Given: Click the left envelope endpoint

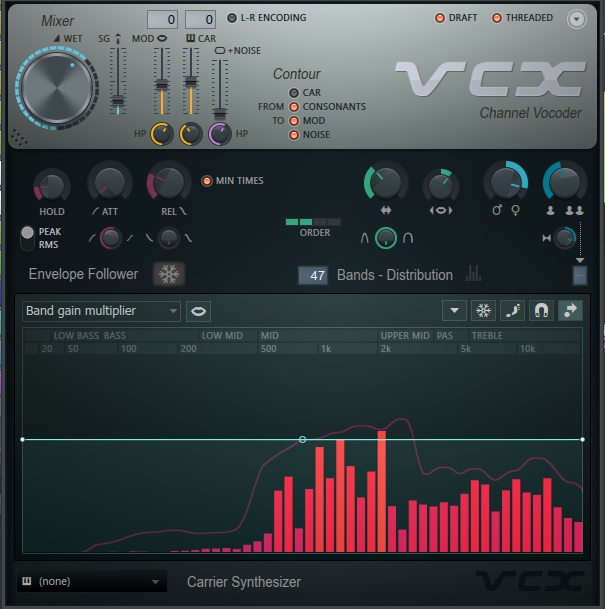Looking at the screenshot, I should click(x=23, y=440).
